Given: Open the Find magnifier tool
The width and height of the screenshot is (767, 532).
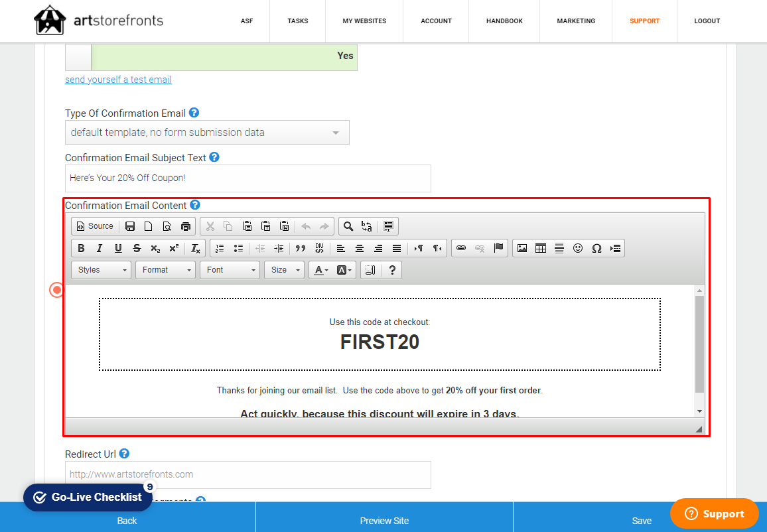Looking at the screenshot, I should coord(348,226).
